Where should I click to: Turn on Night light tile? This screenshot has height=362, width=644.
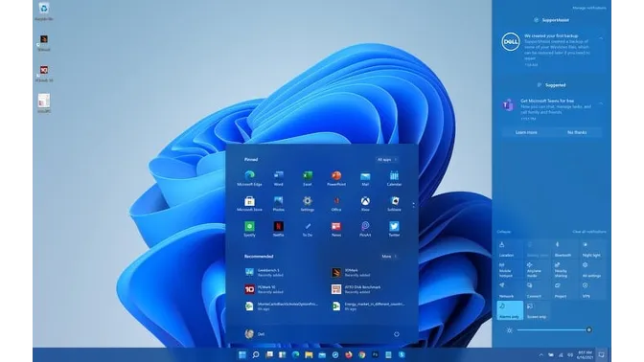[591, 249]
